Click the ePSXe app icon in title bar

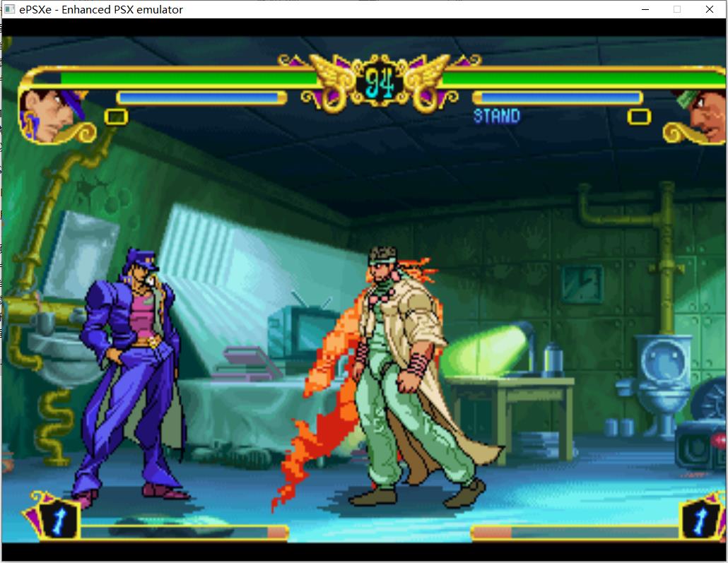coord(9,9)
